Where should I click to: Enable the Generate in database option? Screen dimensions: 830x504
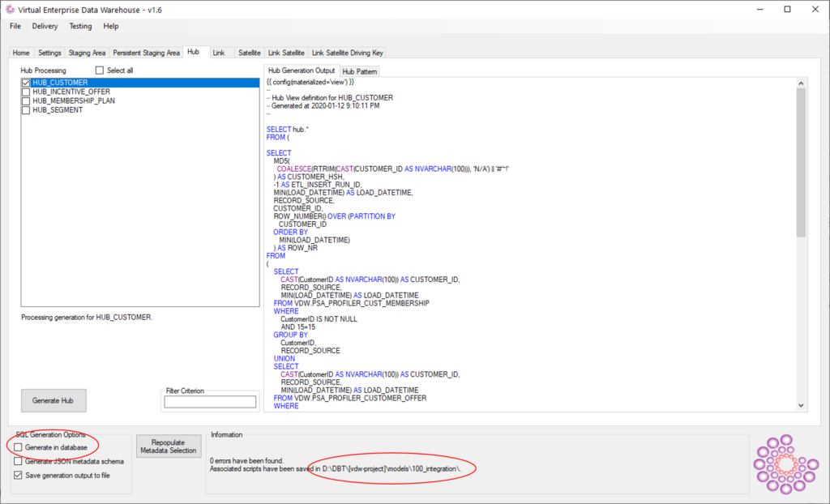[x=19, y=446]
